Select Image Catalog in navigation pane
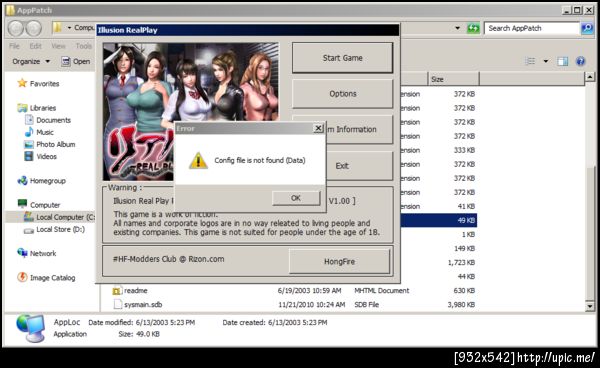The width and height of the screenshot is (600, 368). [52, 278]
